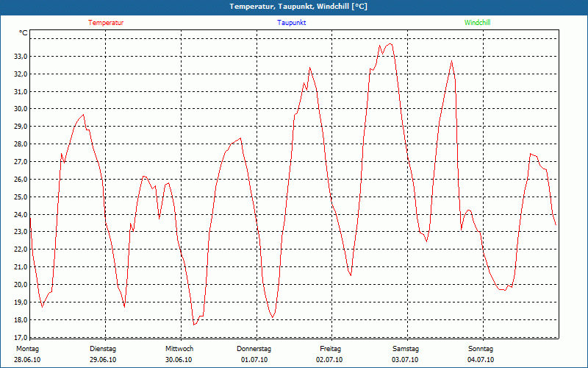Click the Montag day label
Viewport: 588px width, 368px height.
(27, 349)
